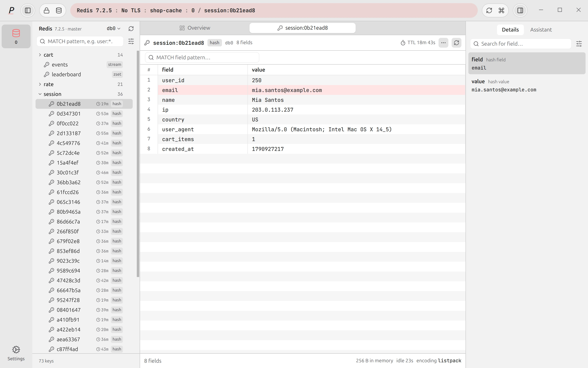
Task: Toggle the left sidebar panel
Action: (x=28, y=10)
